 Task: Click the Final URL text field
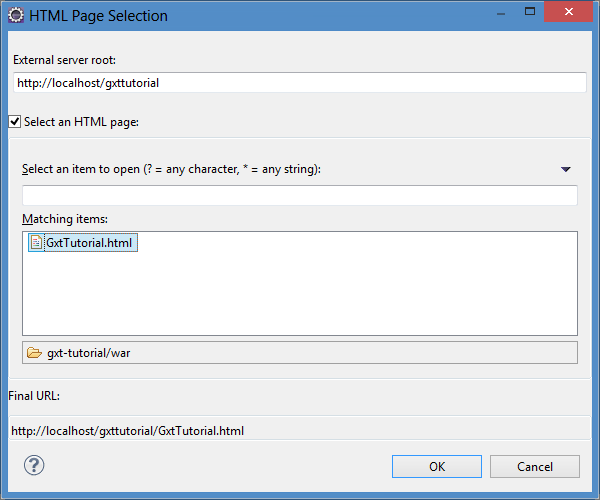coord(300,431)
